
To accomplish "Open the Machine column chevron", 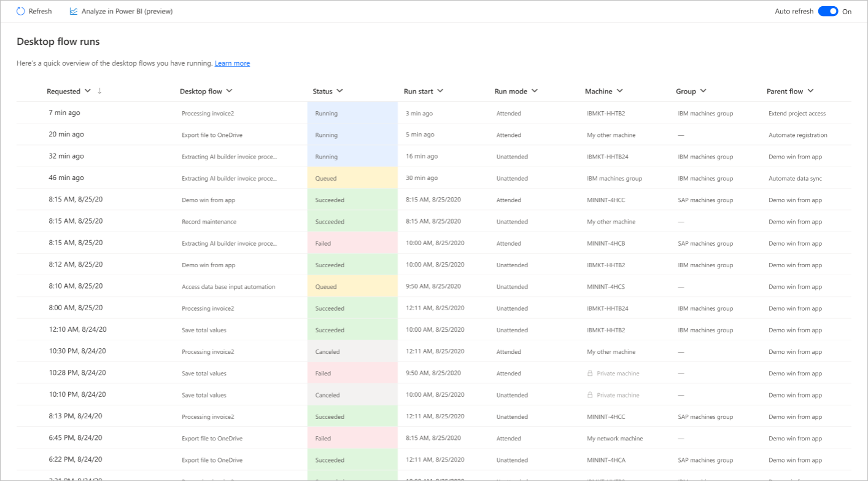I will pyautogui.click(x=619, y=91).
